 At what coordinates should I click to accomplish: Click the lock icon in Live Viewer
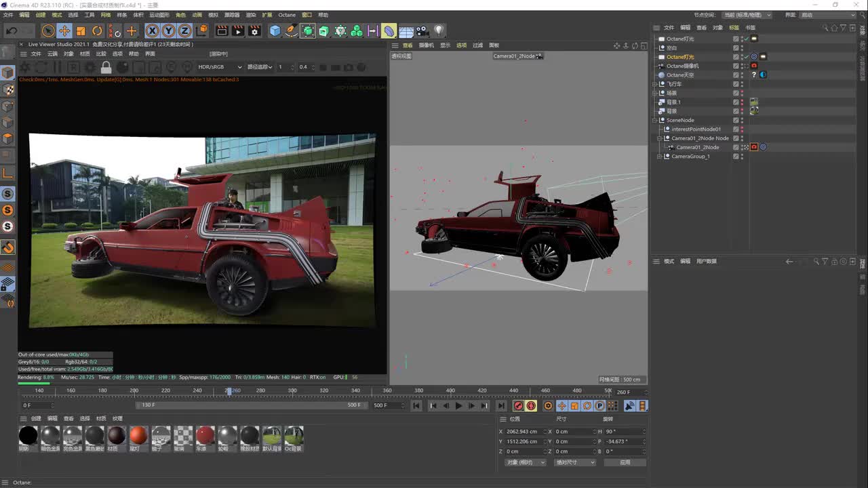tap(106, 67)
